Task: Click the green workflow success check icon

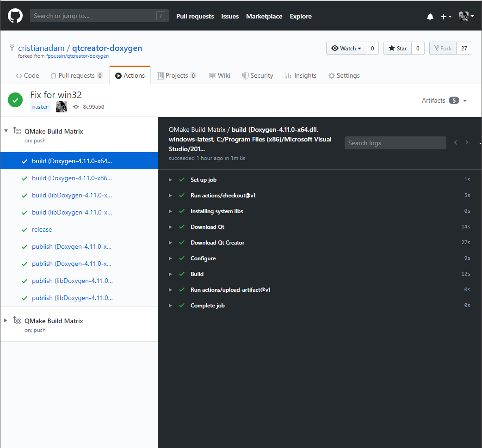Action: point(15,100)
